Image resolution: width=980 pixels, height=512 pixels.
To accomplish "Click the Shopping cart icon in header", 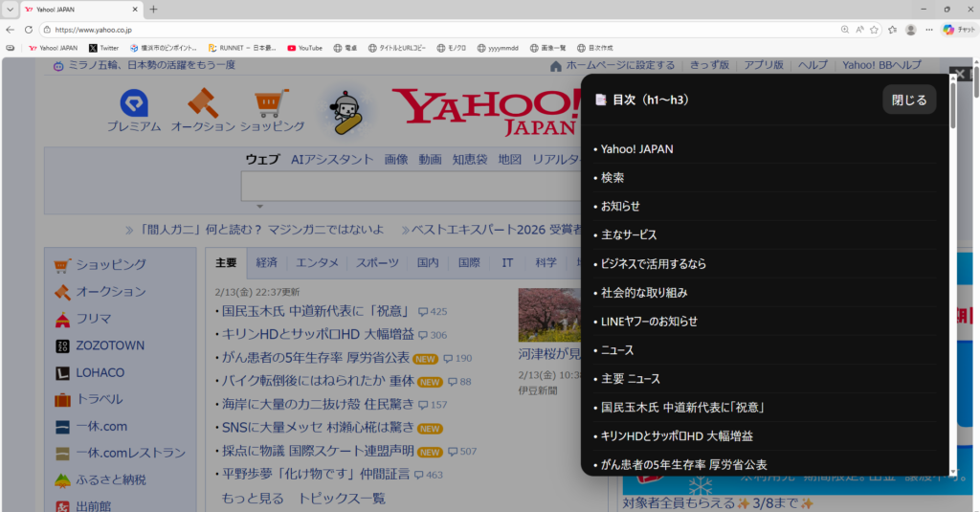I will coord(272,103).
